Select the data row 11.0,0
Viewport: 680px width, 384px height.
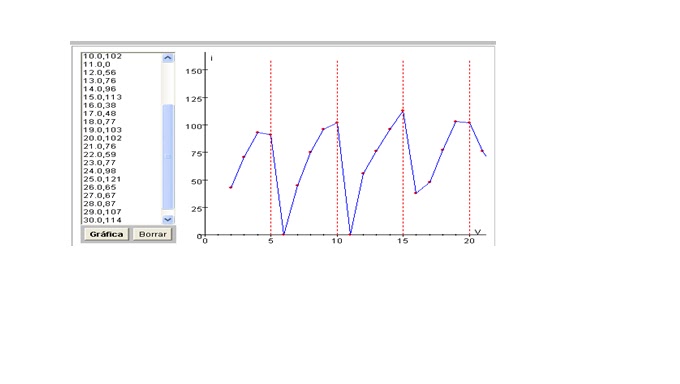97,64
